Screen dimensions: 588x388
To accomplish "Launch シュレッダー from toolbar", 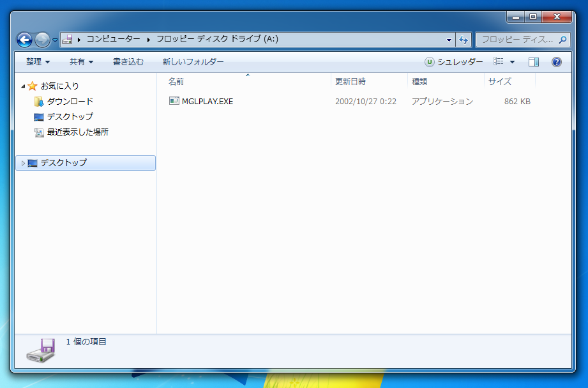I will pyautogui.click(x=454, y=61).
